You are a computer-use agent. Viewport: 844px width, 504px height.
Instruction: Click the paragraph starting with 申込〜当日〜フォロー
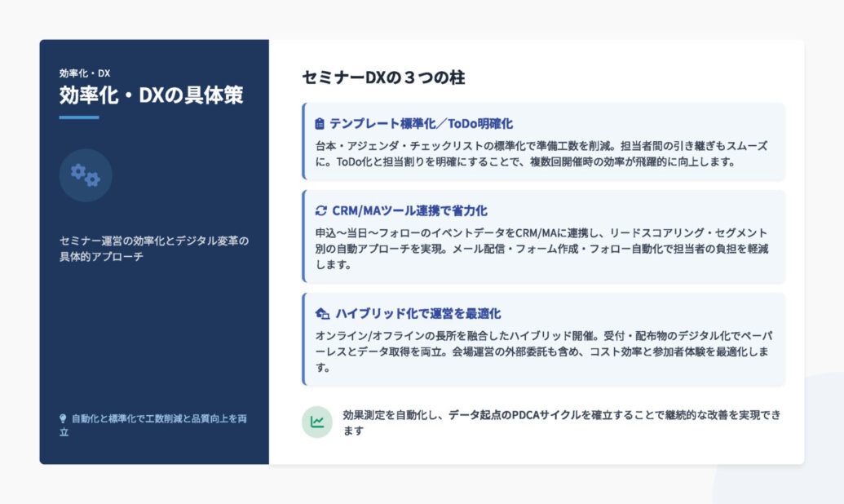coord(541,249)
